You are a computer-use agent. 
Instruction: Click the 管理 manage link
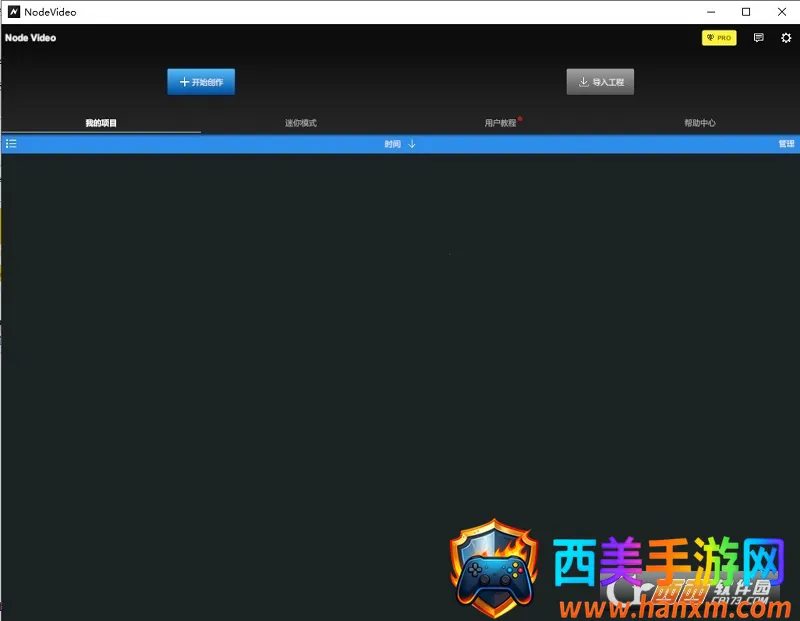tap(786, 144)
